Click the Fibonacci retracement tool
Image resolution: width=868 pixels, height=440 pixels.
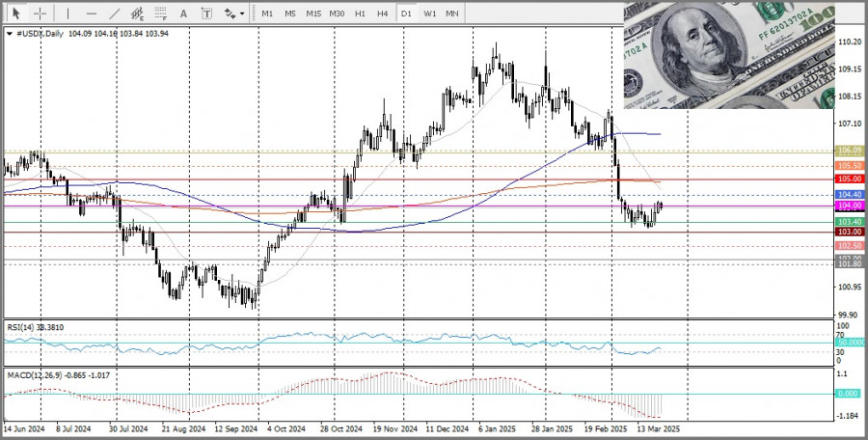click(x=161, y=14)
